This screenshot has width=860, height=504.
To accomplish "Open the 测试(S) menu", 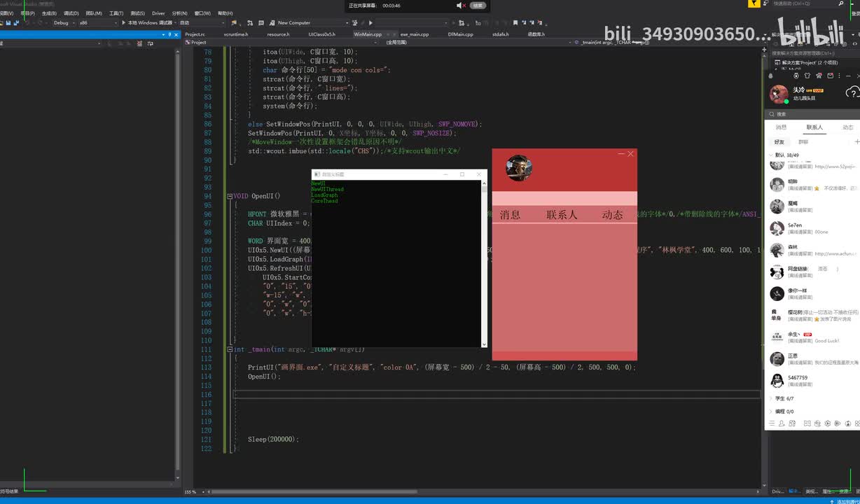I will [x=137, y=13].
